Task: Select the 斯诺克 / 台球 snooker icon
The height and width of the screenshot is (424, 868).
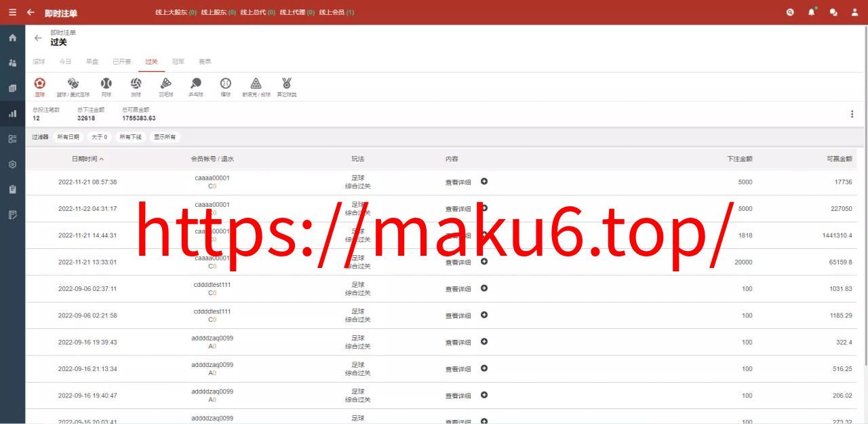Action: tap(256, 87)
